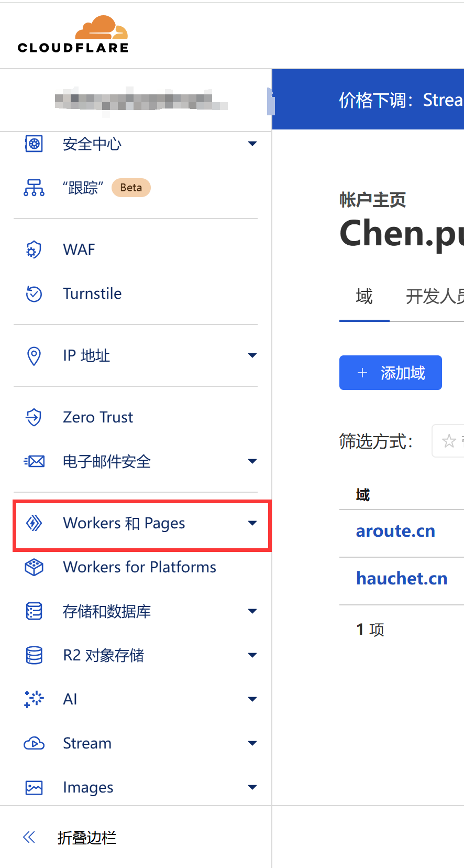Click the IP 地址 location pin icon
The width and height of the screenshot is (464, 868).
(x=34, y=355)
